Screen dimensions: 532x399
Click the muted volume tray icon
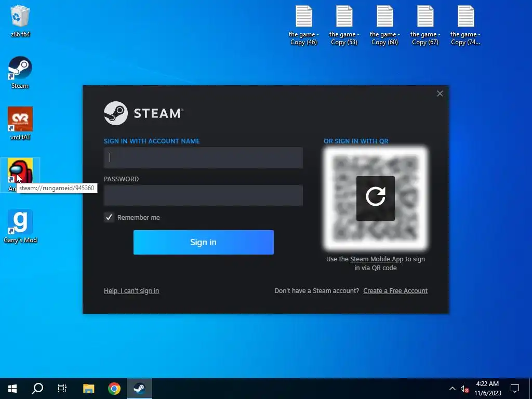point(464,389)
